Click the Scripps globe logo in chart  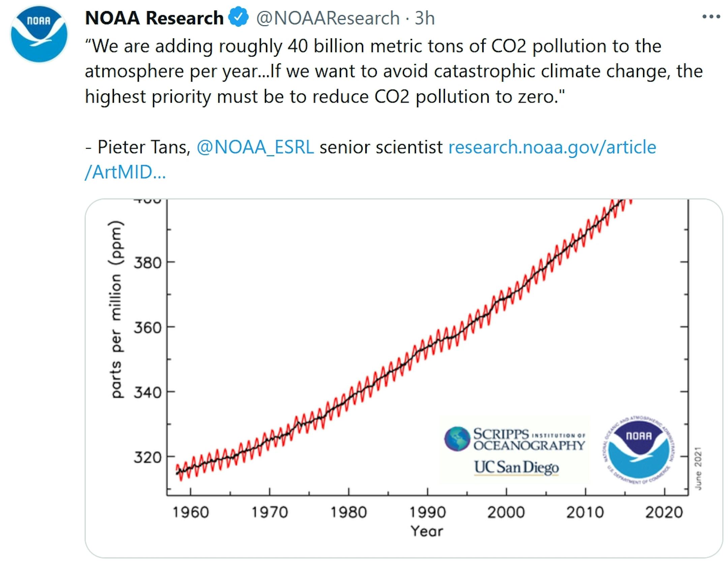click(x=457, y=439)
